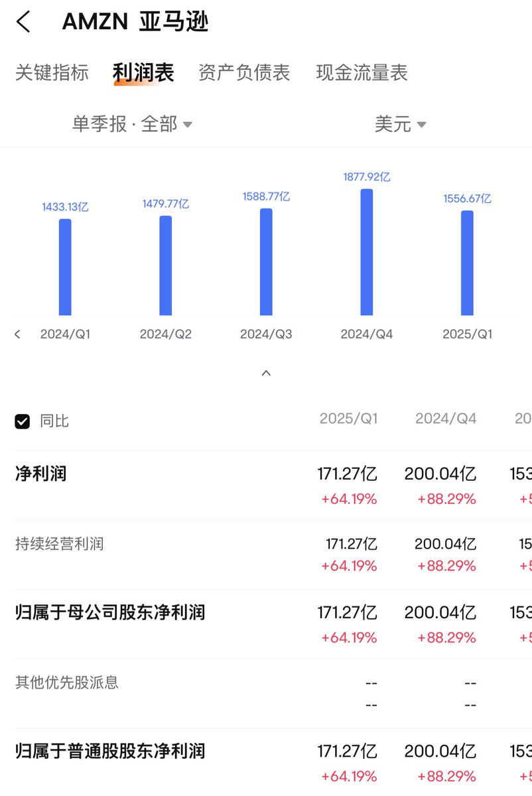
Task: Select the 2024/Q1 bar in chart
Action: [x=65, y=267]
